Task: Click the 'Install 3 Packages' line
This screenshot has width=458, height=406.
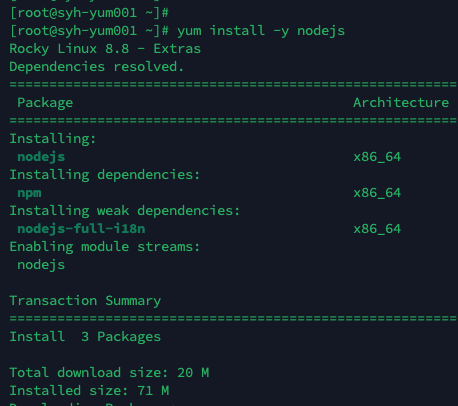Action: coord(85,337)
